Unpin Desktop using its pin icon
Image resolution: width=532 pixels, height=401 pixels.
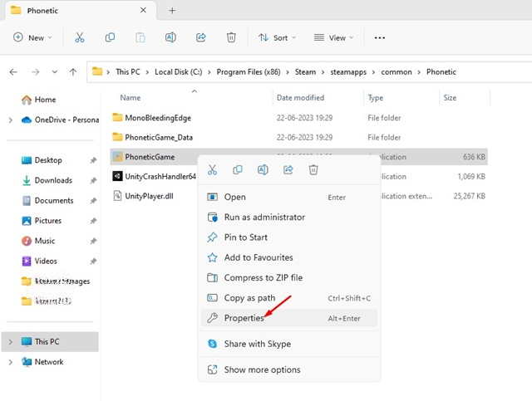pos(93,160)
